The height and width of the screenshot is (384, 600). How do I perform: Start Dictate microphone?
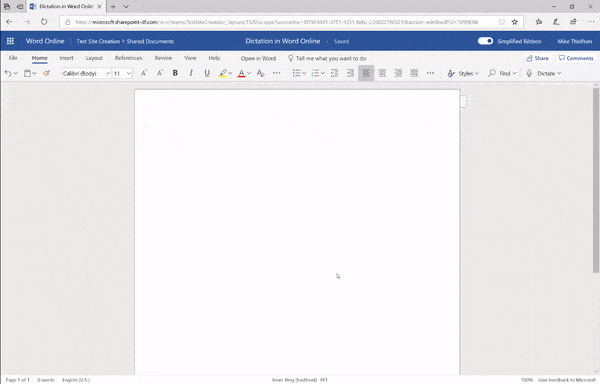pyautogui.click(x=529, y=73)
